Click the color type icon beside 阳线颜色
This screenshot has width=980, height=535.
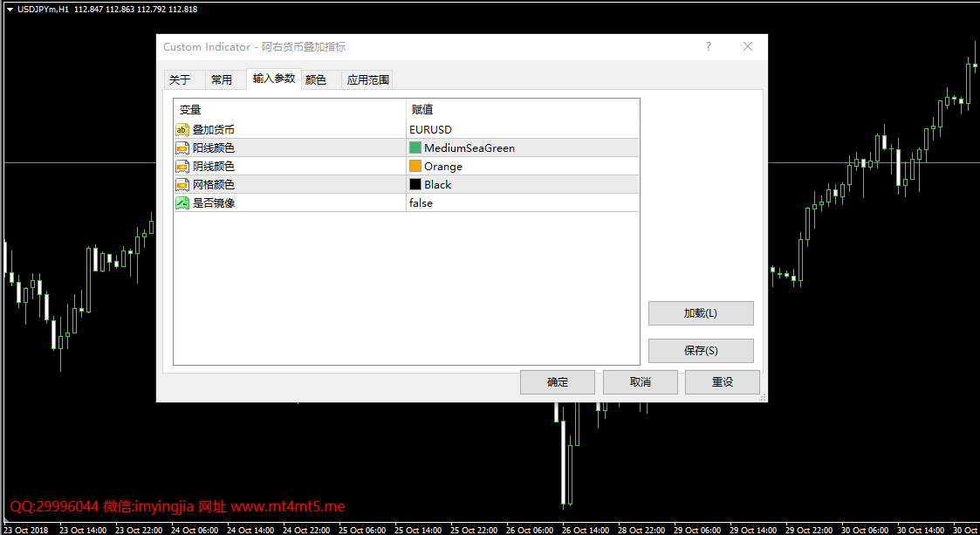(x=182, y=148)
